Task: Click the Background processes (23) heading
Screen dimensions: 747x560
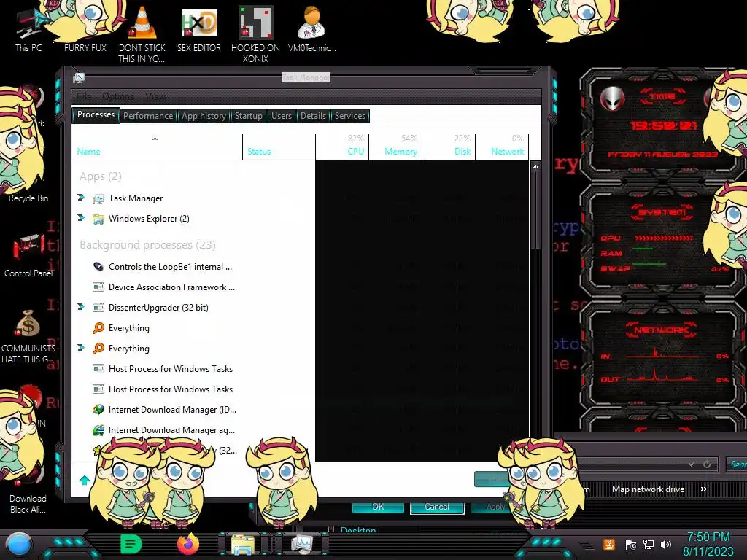Action: [147, 245]
